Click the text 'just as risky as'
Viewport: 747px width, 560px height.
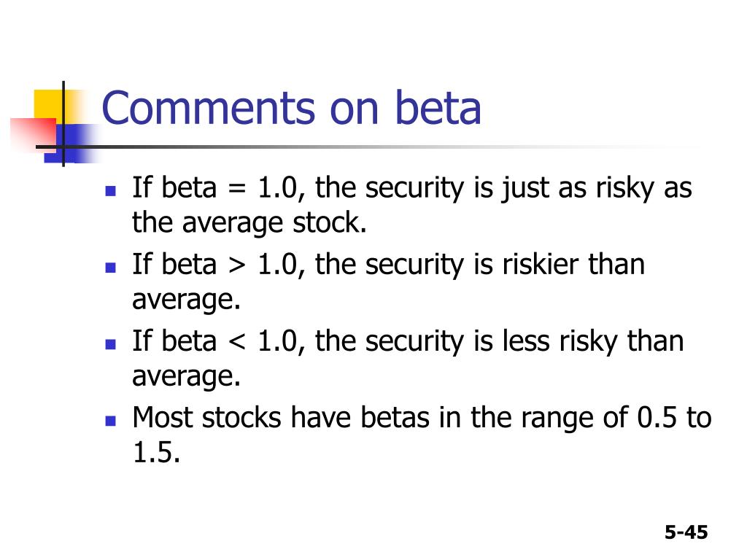[x=597, y=188]
